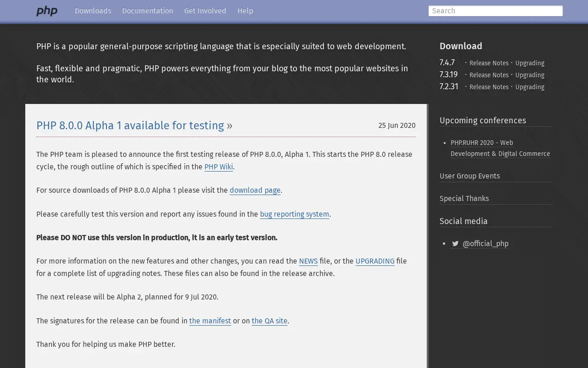Follow the PHP Wiki link

click(219, 167)
